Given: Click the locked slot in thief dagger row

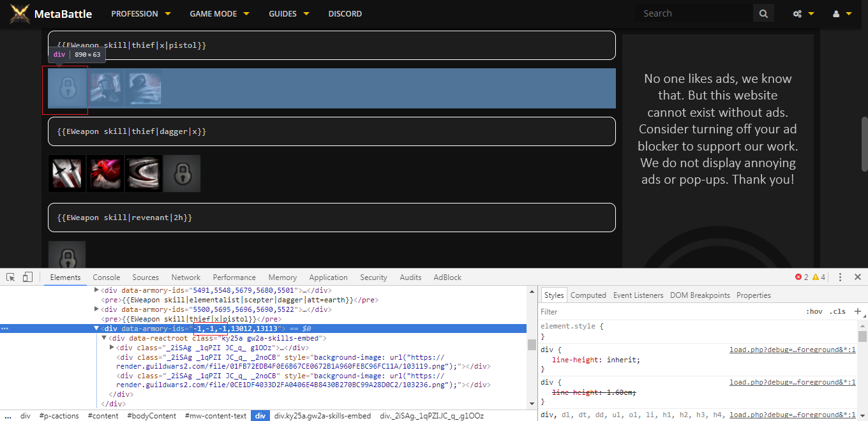Looking at the screenshot, I should pos(182,174).
